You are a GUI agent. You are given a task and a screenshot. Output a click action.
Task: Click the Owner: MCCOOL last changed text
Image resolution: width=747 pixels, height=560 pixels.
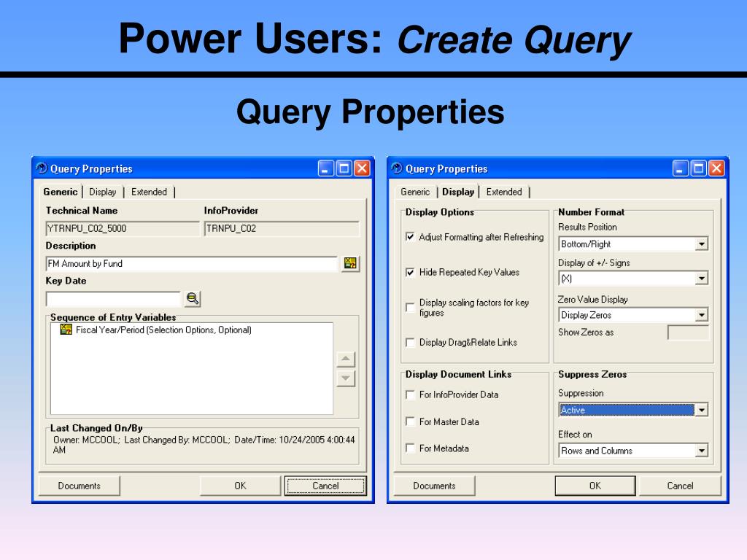pyautogui.click(x=204, y=445)
